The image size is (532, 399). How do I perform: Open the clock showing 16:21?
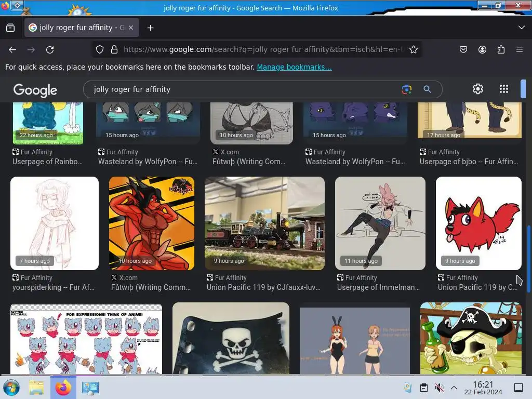click(483, 388)
